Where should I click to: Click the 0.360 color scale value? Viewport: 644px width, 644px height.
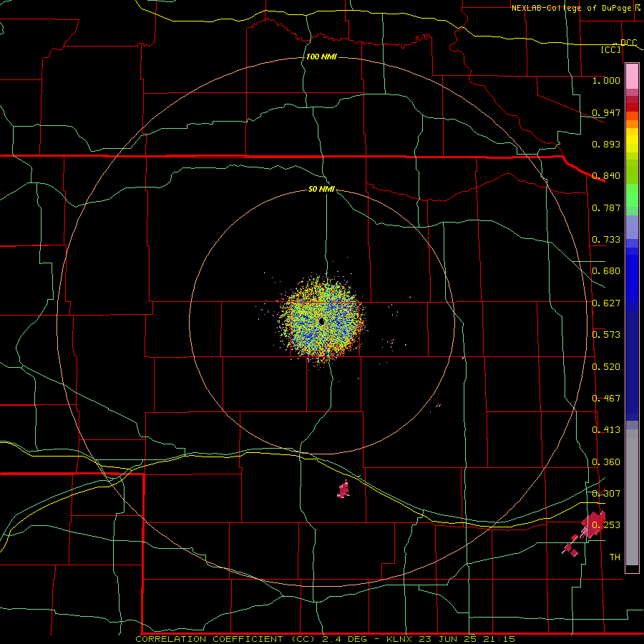606,462
